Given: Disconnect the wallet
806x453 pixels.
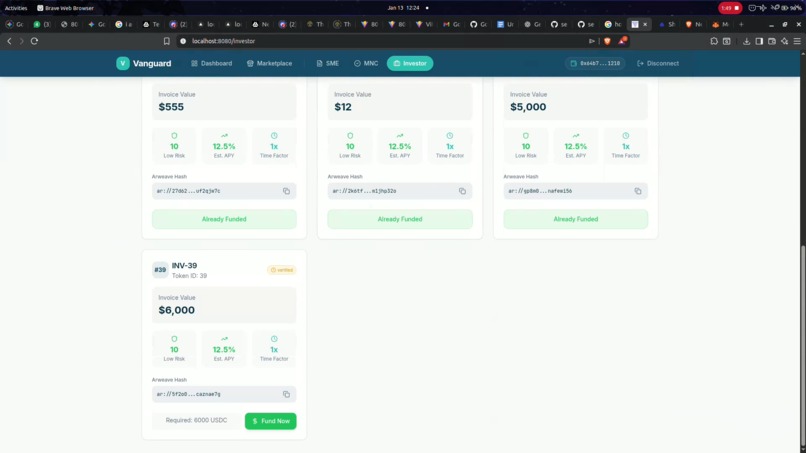Looking at the screenshot, I should pyautogui.click(x=658, y=63).
